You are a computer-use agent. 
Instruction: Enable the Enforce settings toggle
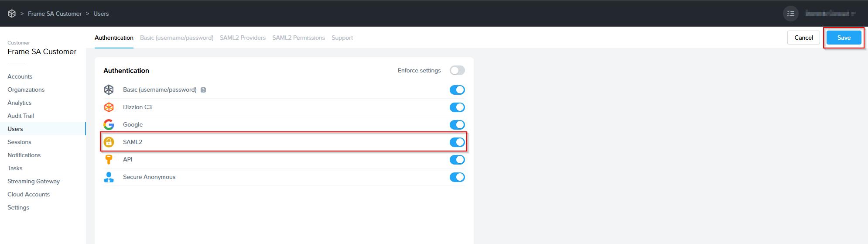click(x=457, y=70)
